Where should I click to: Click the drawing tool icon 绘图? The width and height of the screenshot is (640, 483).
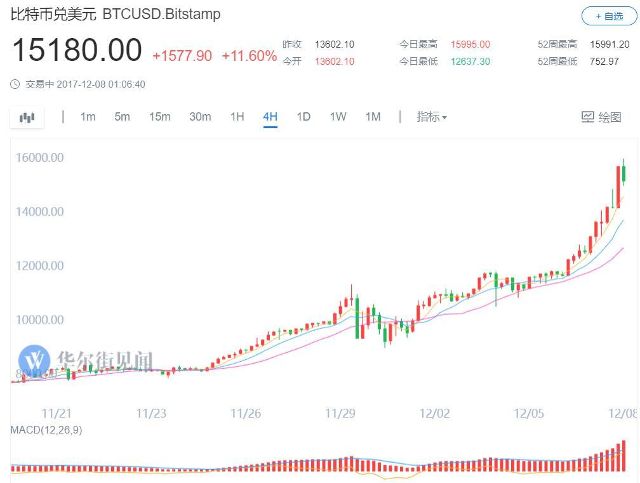601,117
